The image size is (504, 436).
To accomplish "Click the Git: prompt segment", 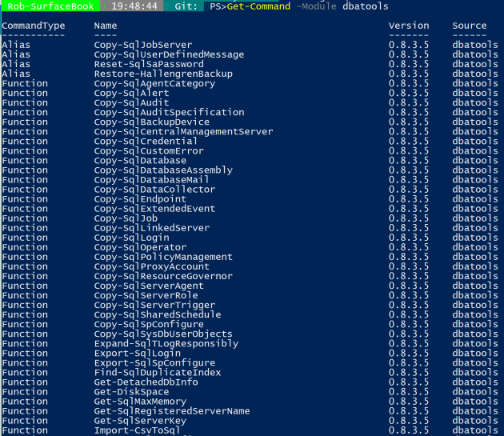I will [186, 6].
